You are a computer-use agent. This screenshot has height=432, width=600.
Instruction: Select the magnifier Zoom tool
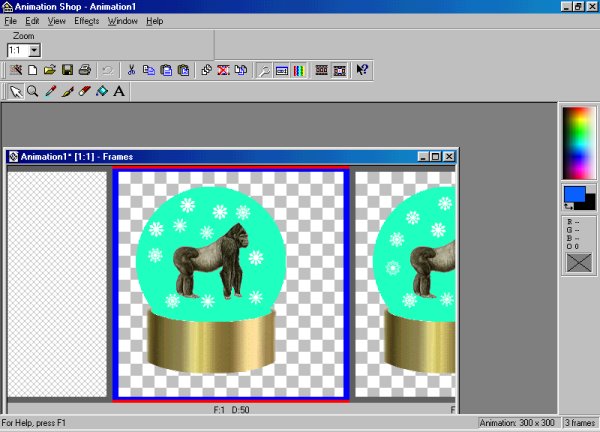(x=32, y=91)
